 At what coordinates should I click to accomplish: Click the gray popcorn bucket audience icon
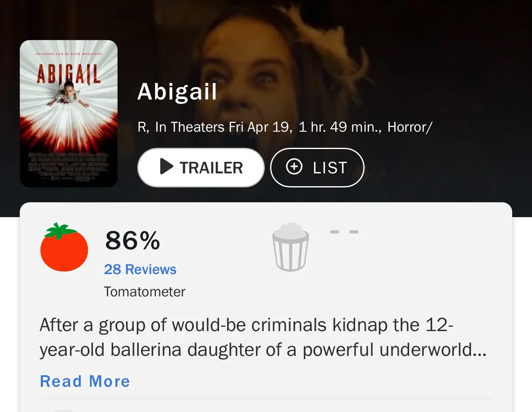[290, 247]
